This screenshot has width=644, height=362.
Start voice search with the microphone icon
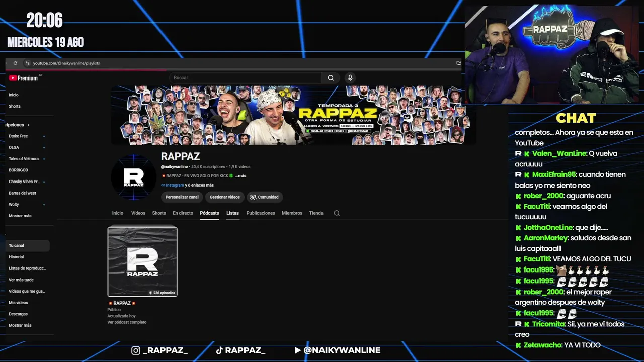click(x=350, y=78)
